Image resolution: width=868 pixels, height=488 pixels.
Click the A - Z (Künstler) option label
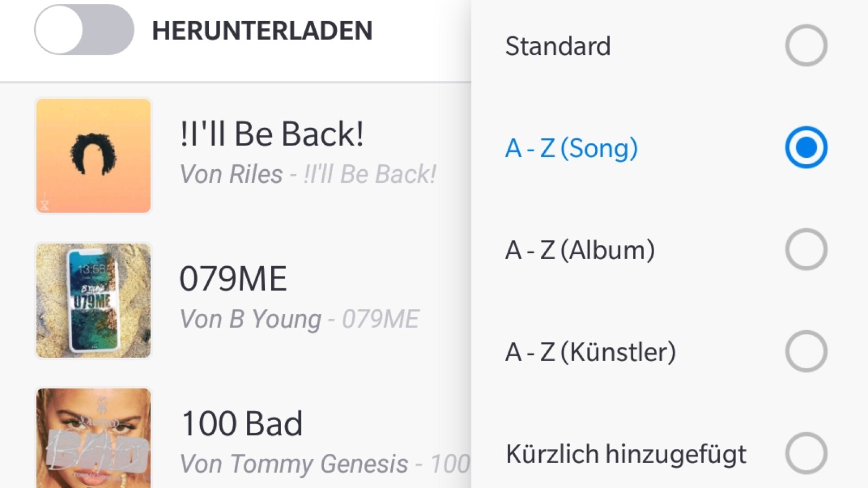tap(591, 352)
